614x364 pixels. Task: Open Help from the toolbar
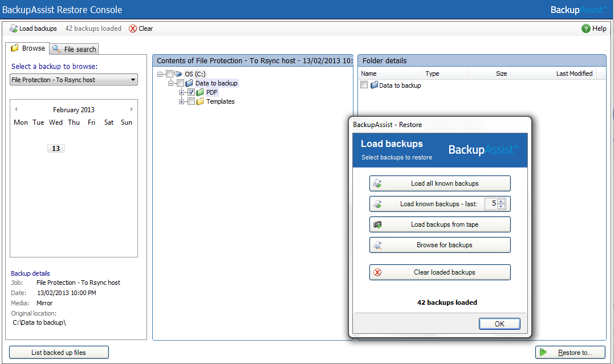(594, 28)
